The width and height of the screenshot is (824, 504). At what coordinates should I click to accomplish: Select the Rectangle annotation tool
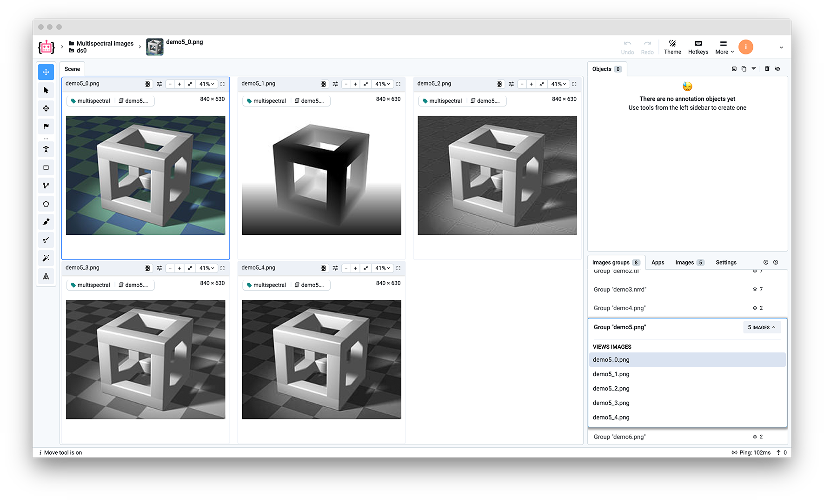coord(46,168)
